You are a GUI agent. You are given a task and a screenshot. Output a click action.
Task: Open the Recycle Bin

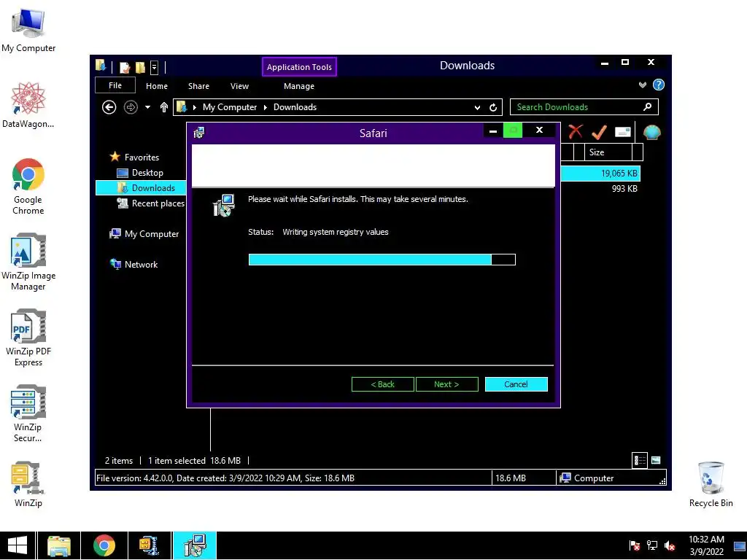pos(711,484)
